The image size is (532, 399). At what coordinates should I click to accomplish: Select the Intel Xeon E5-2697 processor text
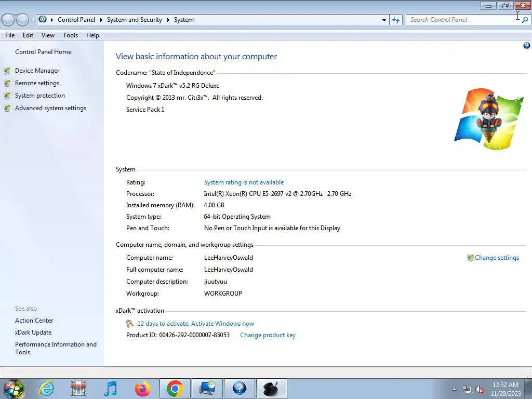pos(277,194)
